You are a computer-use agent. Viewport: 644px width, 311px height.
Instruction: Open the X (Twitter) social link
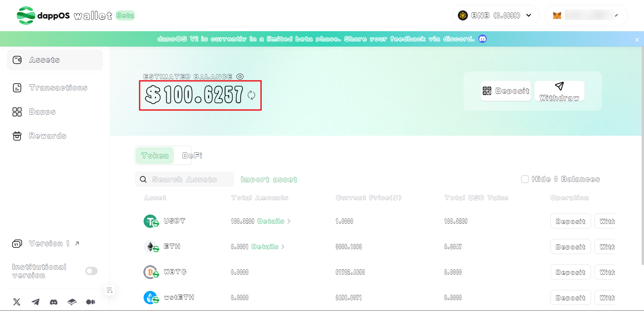tap(17, 302)
